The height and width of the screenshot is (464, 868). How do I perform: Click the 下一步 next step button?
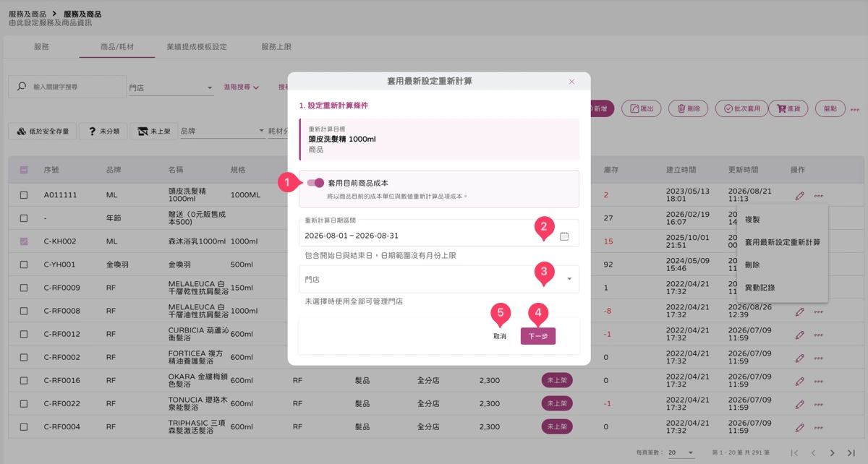[538, 336]
